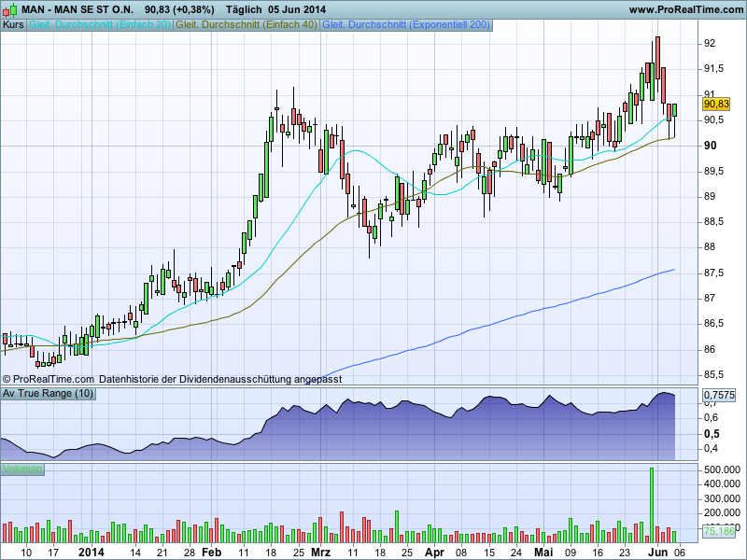Image resolution: width=747 pixels, height=560 pixels.
Task: Click the Jun month label on time axis
Action: coord(658,553)
